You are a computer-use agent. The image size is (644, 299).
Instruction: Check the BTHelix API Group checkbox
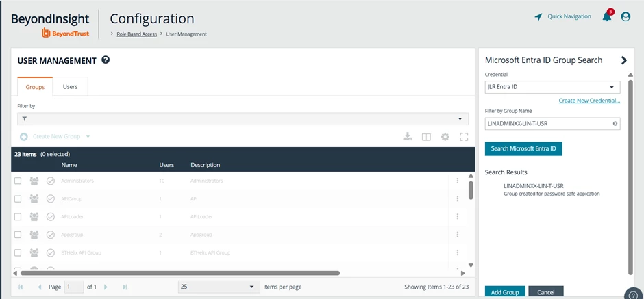click(x=18, y=252)
